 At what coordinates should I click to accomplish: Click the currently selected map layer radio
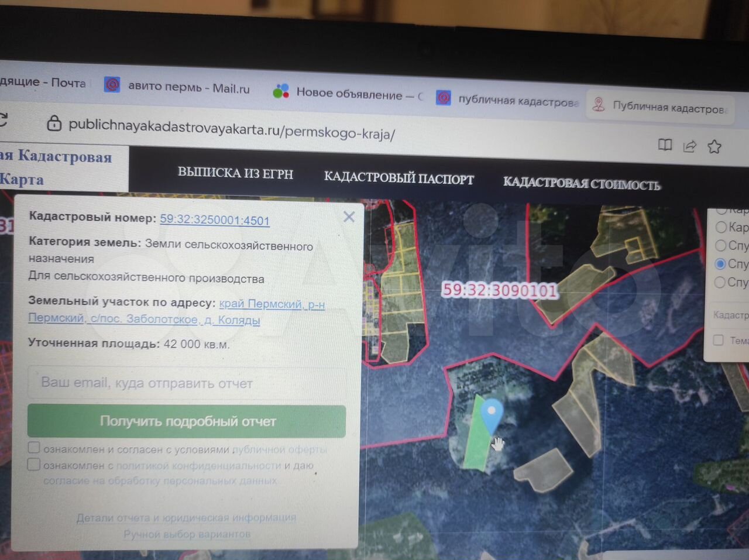click(720, 264)
